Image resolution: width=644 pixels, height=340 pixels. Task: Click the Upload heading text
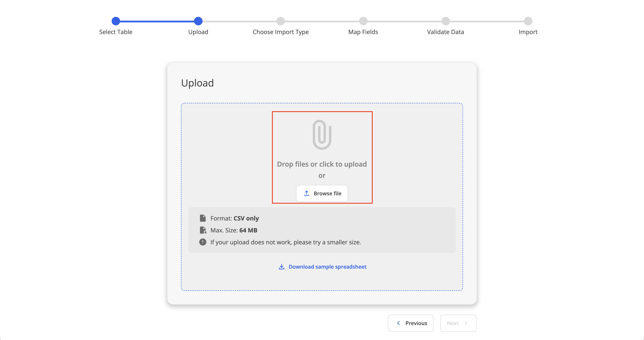click(197, 83)
